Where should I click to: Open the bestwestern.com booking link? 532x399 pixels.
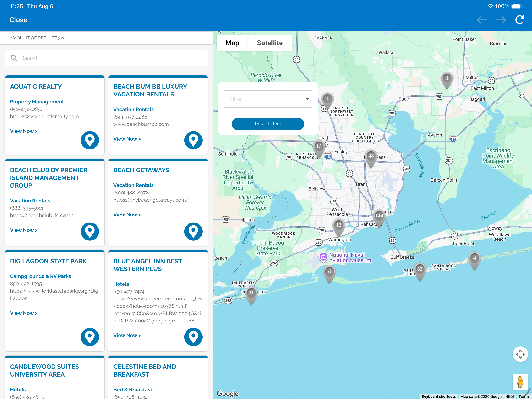coord(158,309)
